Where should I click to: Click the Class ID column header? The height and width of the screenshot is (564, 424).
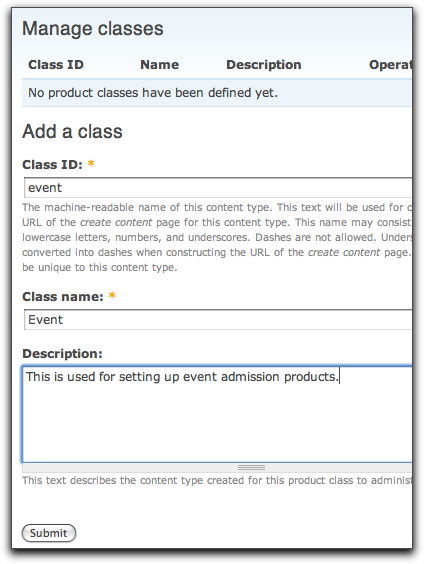pos(56,65)
